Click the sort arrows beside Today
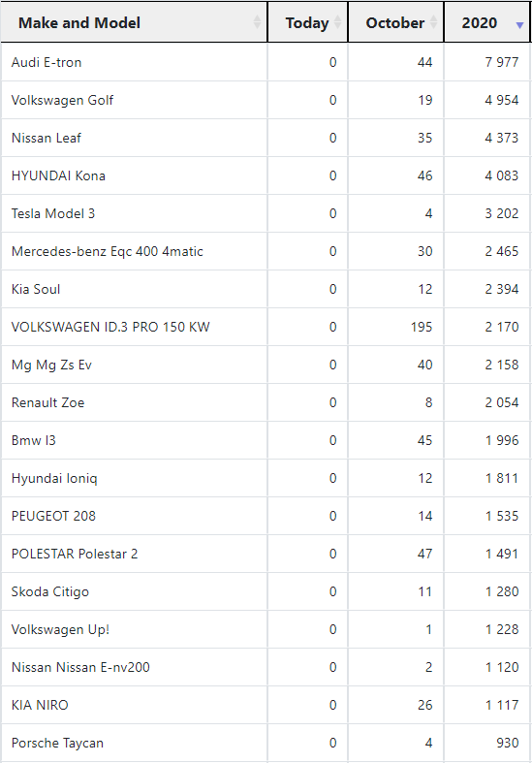Image resolution: width=532 pixels, height=763 pixels. click(x=337, y=22)
